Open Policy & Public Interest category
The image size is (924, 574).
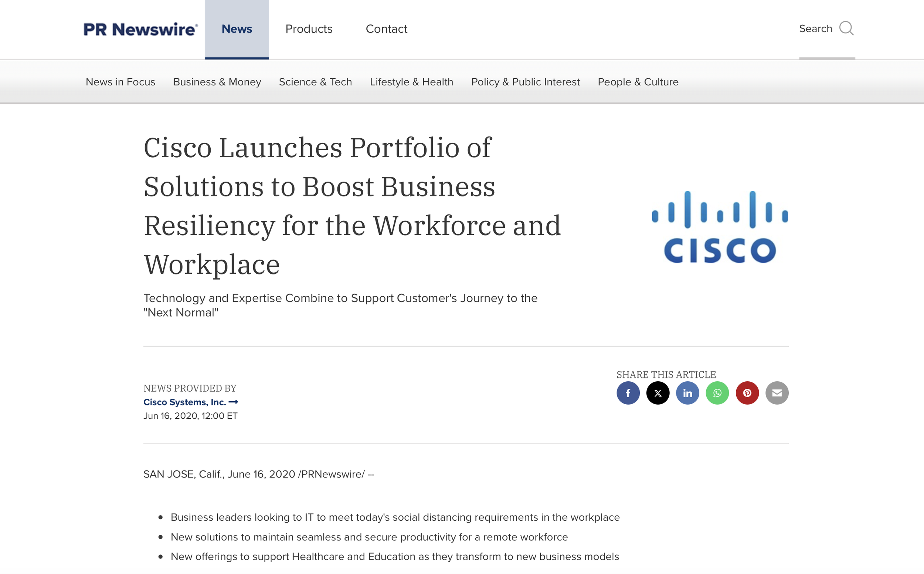coord(525,82)
